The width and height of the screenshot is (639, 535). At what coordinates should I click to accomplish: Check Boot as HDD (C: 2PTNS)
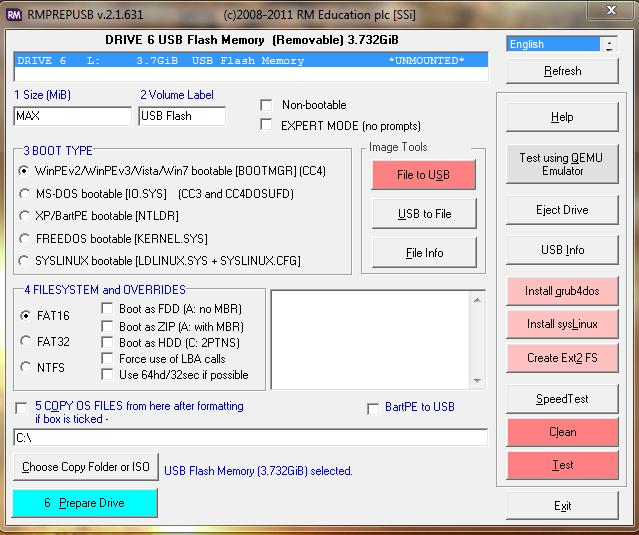[108, 343]
